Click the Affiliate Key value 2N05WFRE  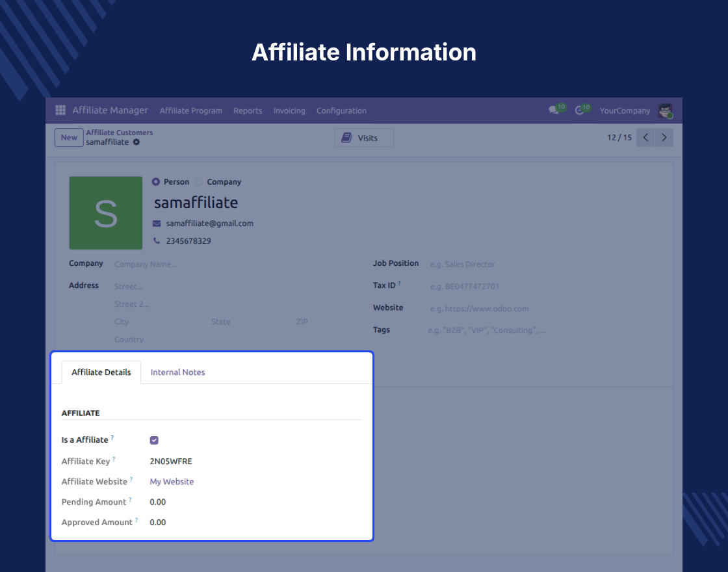[x=171, y=461]
